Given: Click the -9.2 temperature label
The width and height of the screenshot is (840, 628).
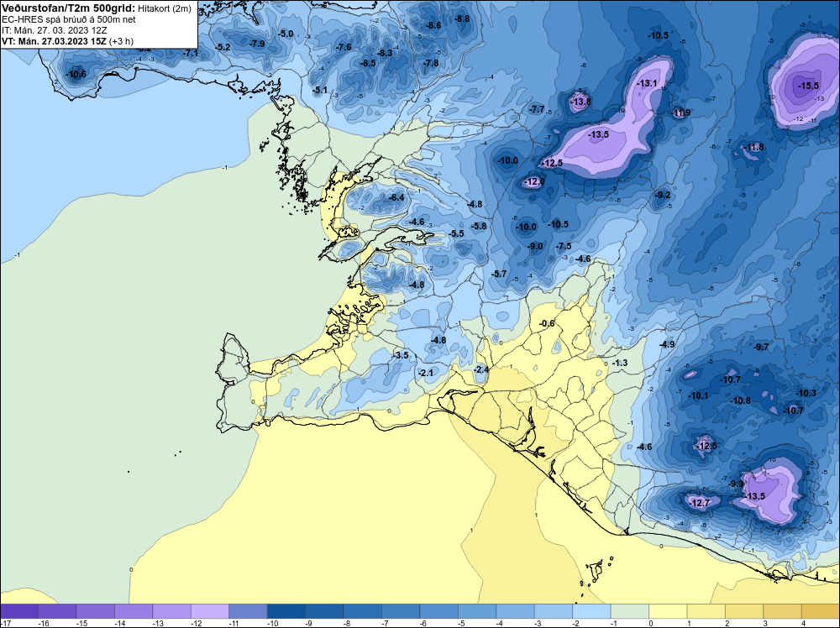Looking at the screenshot, I should (x=663, y=195).
